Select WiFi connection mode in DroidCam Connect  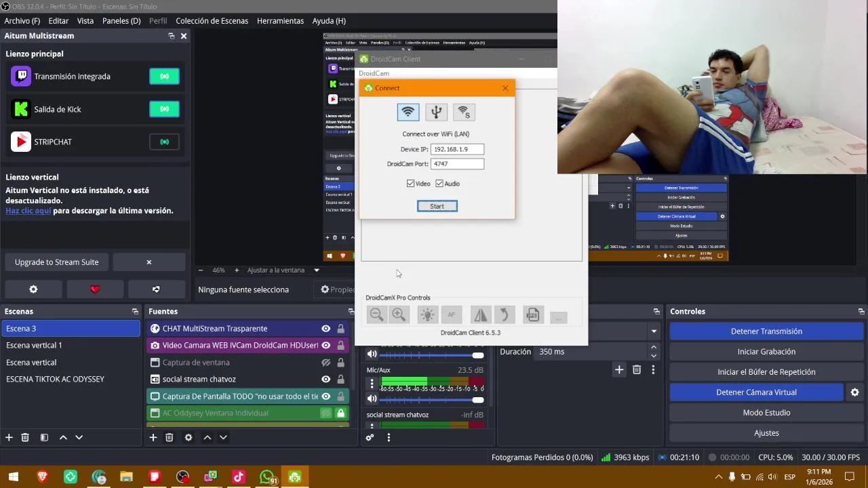408,112
